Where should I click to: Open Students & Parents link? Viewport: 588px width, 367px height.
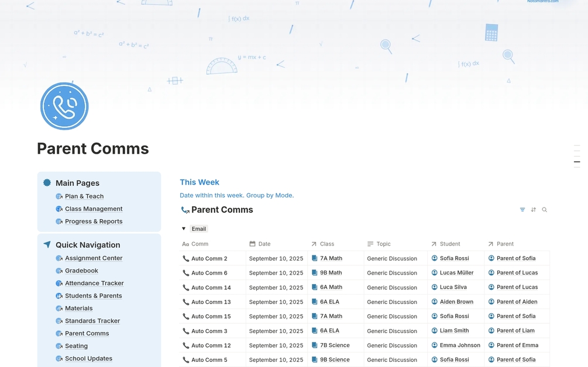[94, 296]
